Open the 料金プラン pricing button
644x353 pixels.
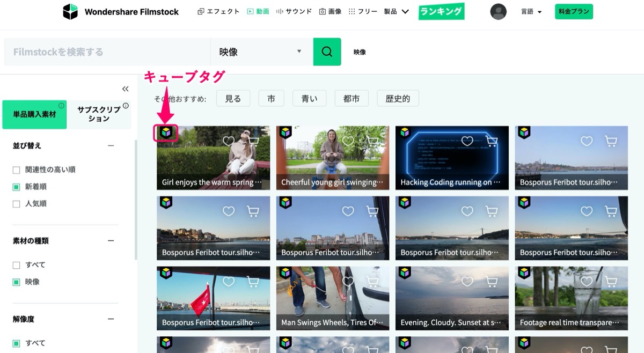click(574, 11)
